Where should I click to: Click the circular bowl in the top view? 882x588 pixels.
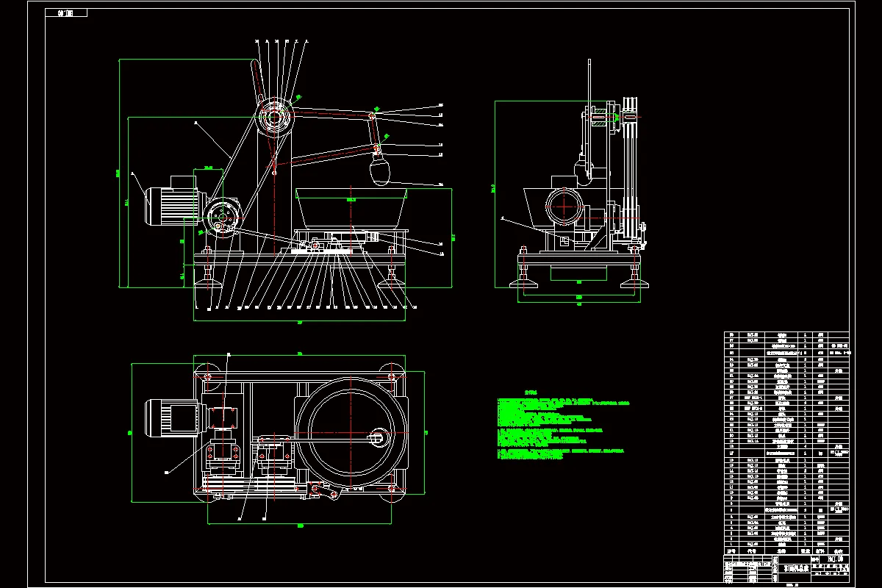click(351, 434)
